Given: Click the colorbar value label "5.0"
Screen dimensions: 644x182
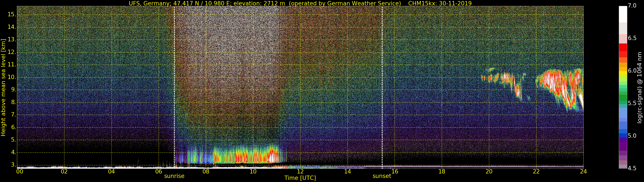Looking at the screenshot, I should pyautogui.click(x=632, y=136).
